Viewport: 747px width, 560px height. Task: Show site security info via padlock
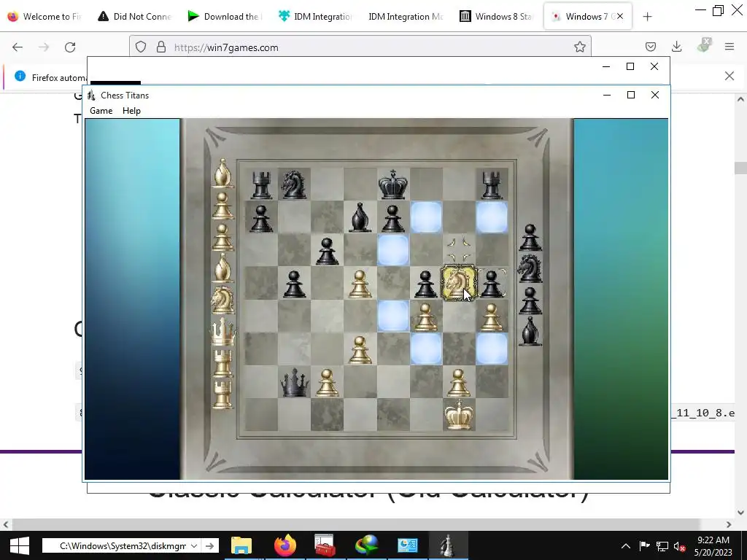(x=161, y=47)
